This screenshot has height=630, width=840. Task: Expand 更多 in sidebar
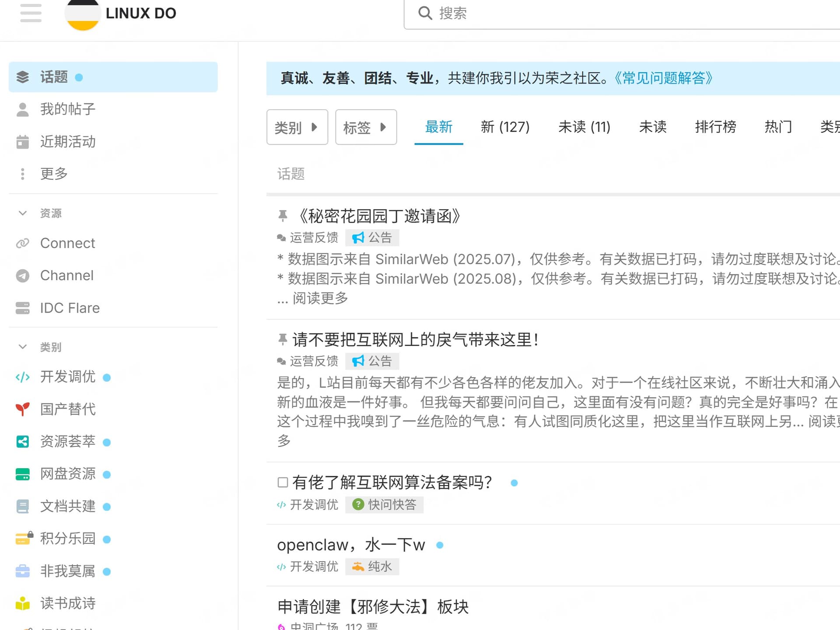click(53, 174)
